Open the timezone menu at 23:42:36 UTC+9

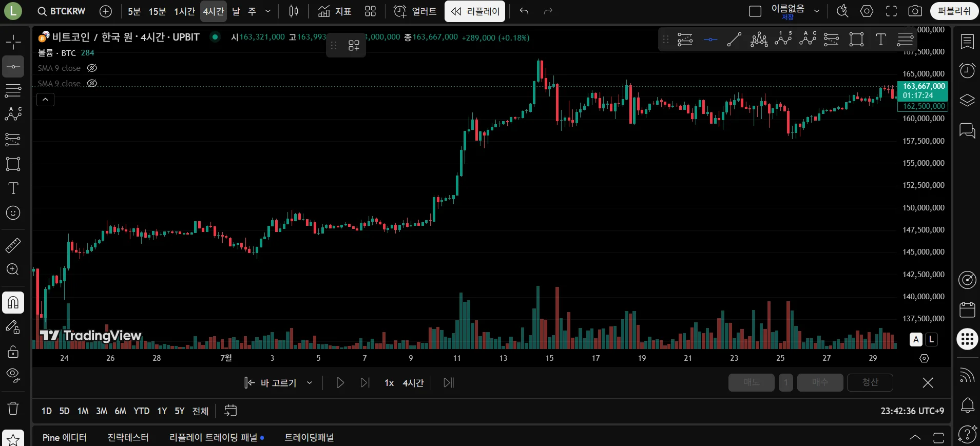[x=912, y=411]
